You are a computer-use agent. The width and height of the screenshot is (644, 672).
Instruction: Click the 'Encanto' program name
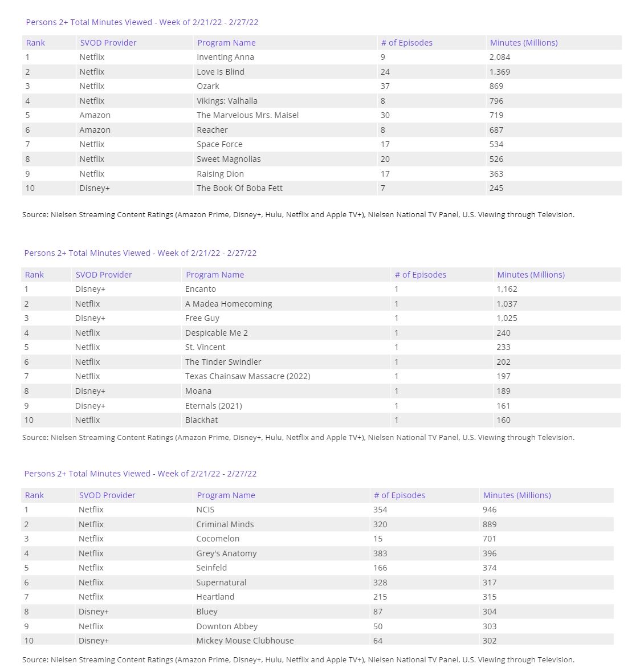pos(200,289)
